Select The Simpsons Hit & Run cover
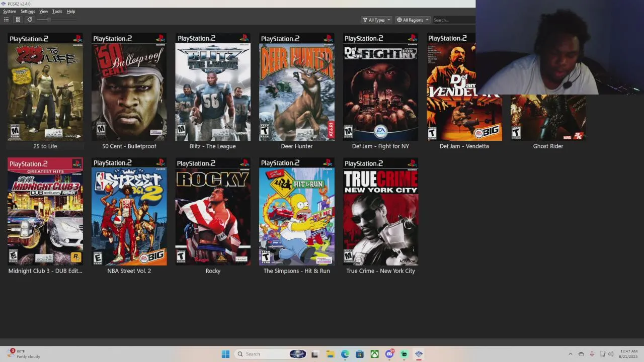 pos(297,212)
